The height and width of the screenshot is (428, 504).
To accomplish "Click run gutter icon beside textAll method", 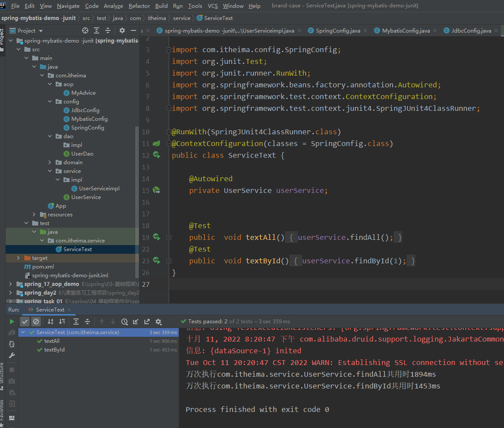I will tap(156, 237).
